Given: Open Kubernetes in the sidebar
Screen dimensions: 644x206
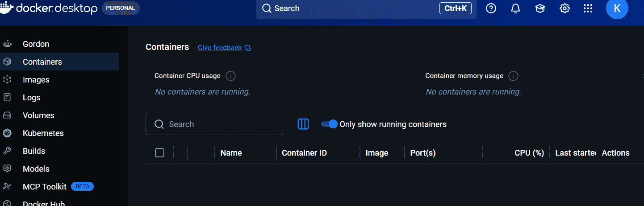Looking at the screenshot, I should 59,133.
